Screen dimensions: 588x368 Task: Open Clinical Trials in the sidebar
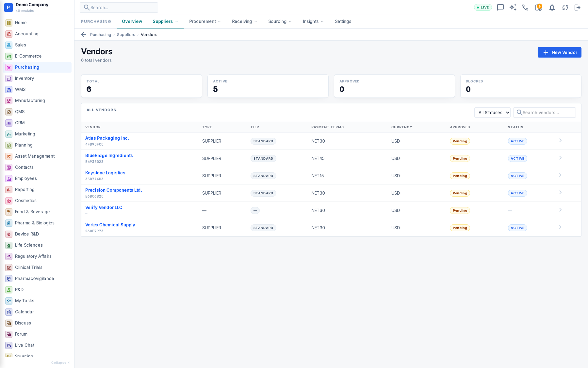point(37,267)
